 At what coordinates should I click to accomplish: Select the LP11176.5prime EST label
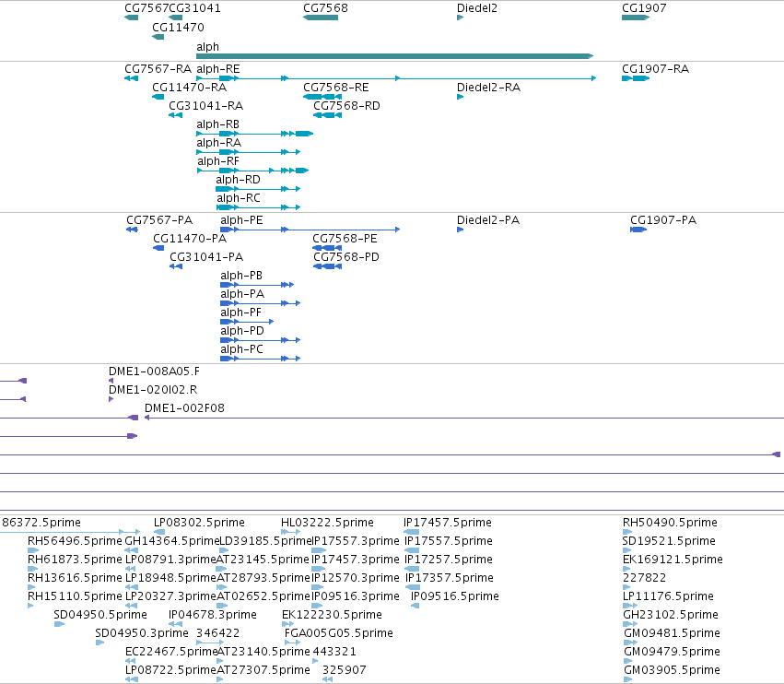[x=668, y=596]
